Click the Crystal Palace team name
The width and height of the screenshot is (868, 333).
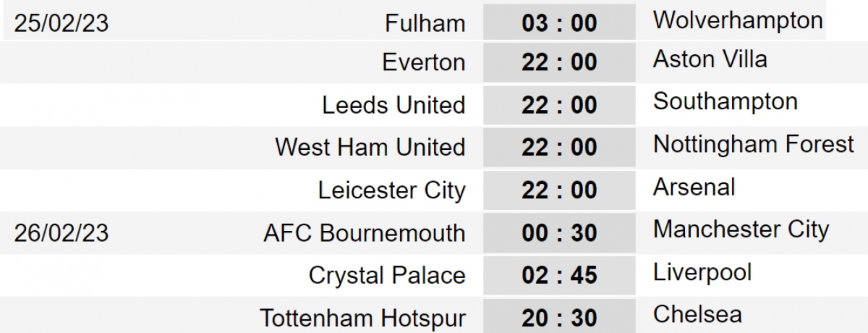[387, 275]
